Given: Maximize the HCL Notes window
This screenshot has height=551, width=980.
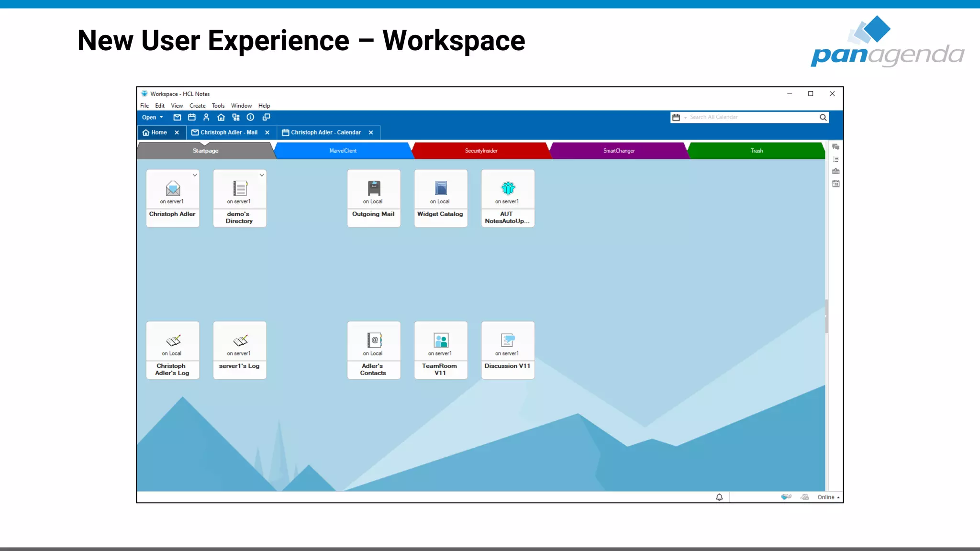Looking at the screenshot, I should pyautogui.click(x=811, y=94).
